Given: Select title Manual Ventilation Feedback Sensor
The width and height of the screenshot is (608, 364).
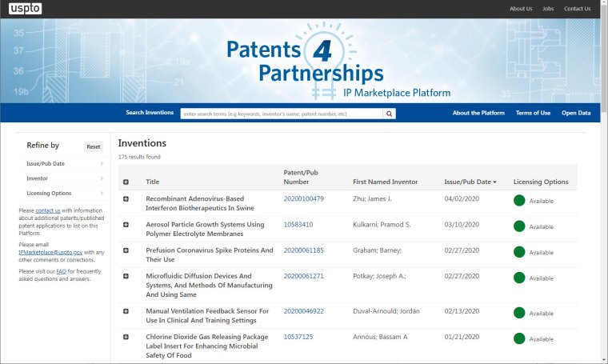Looking at the screenshot, I should (207, 315).
